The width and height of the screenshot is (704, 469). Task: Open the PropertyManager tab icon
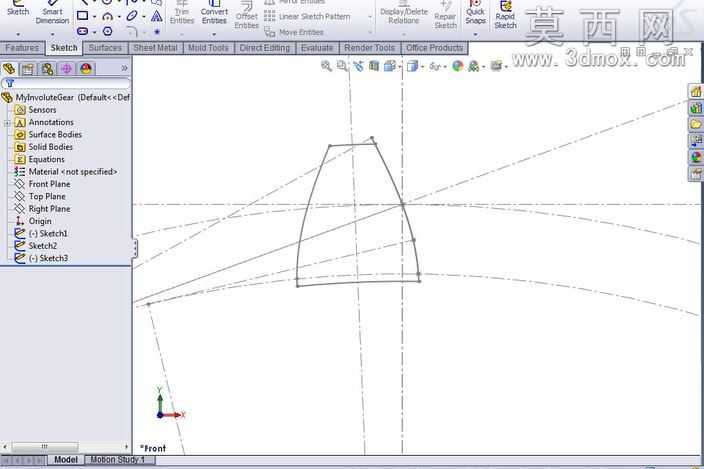point(28,69)
